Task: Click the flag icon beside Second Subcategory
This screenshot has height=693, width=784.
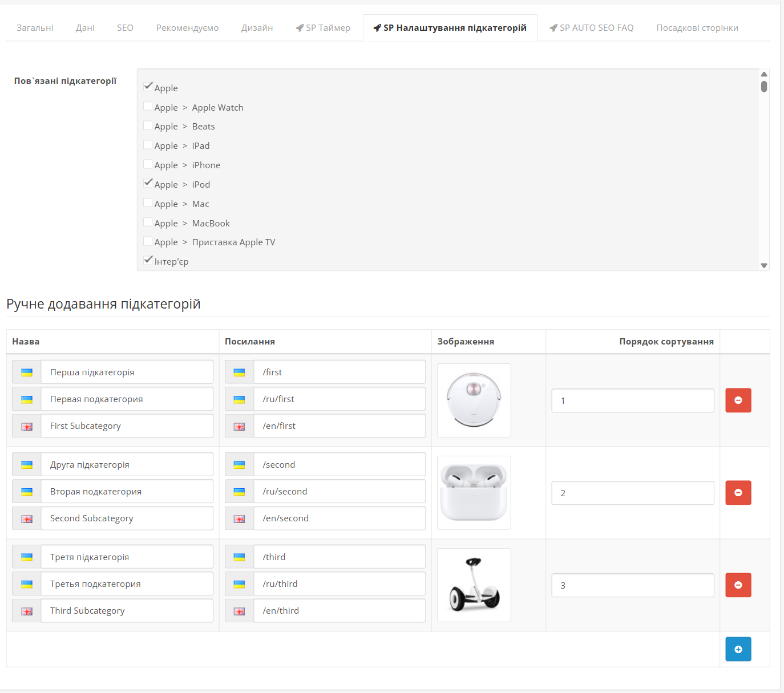Action: click(x=27, y=518)
